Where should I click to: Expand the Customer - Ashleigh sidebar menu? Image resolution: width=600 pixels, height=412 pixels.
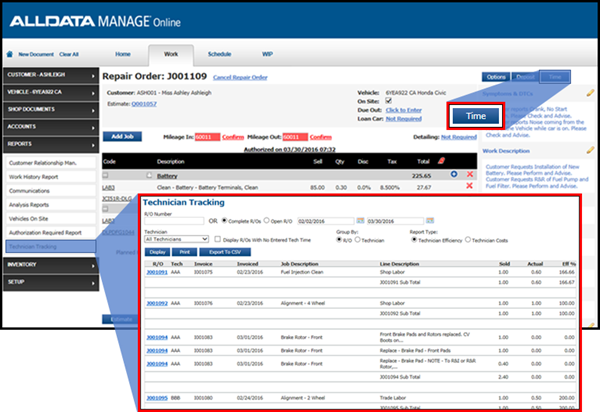tap(51, 75)
